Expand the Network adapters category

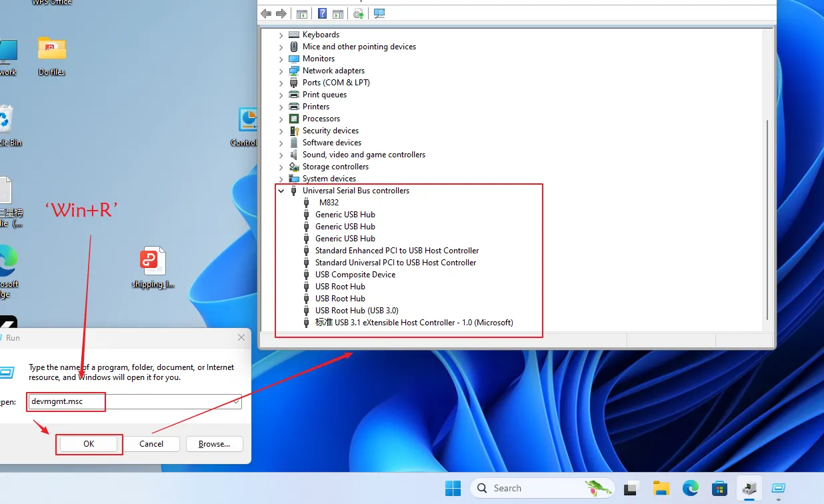tap(281, 71)
